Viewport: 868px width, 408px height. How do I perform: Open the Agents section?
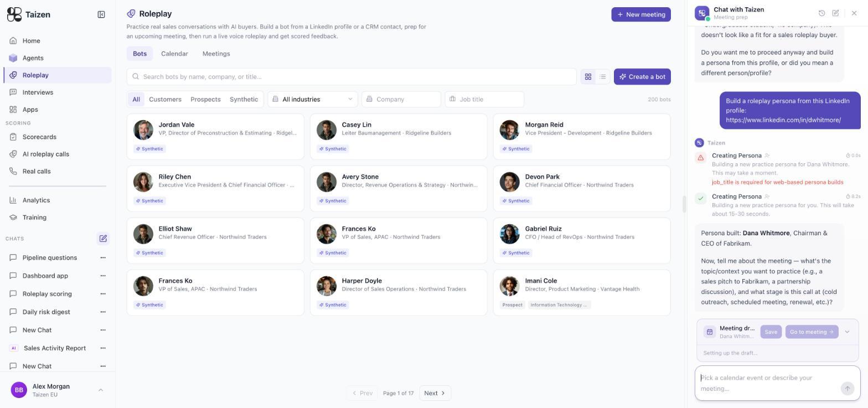(x=58, y=58)
